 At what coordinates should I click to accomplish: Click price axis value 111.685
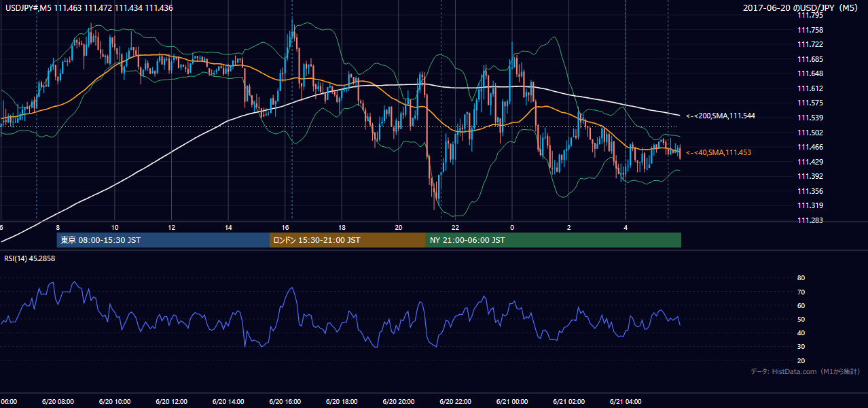point(810,59)
